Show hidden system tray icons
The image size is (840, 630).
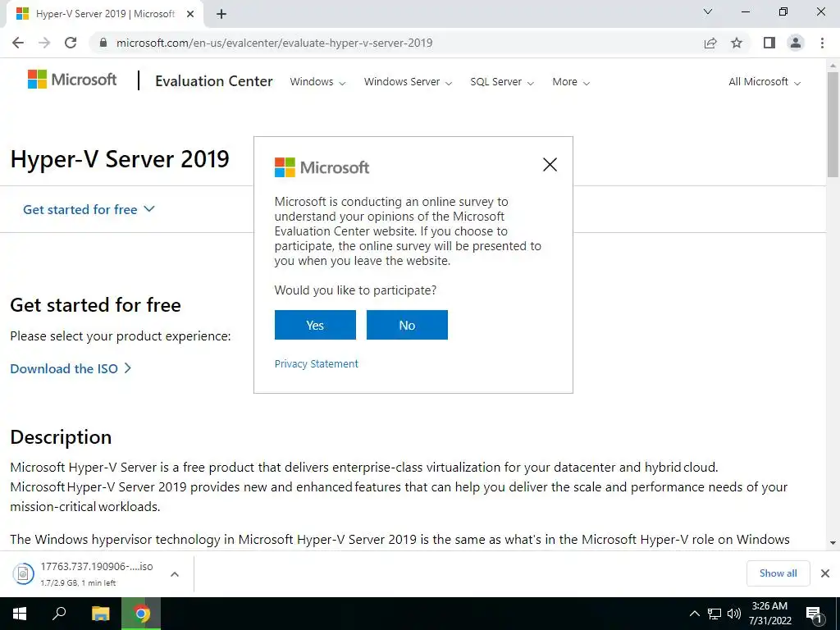pyautogui.click(x=694, y=614)
